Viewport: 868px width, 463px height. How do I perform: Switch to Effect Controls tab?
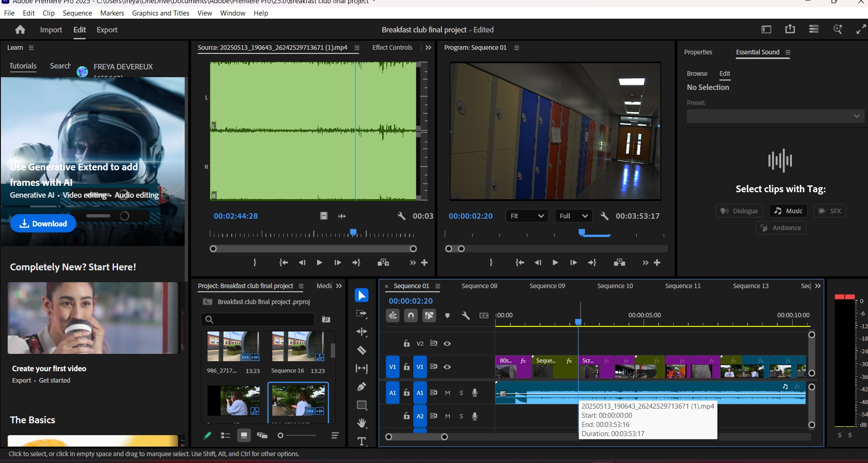coord(392,47)
